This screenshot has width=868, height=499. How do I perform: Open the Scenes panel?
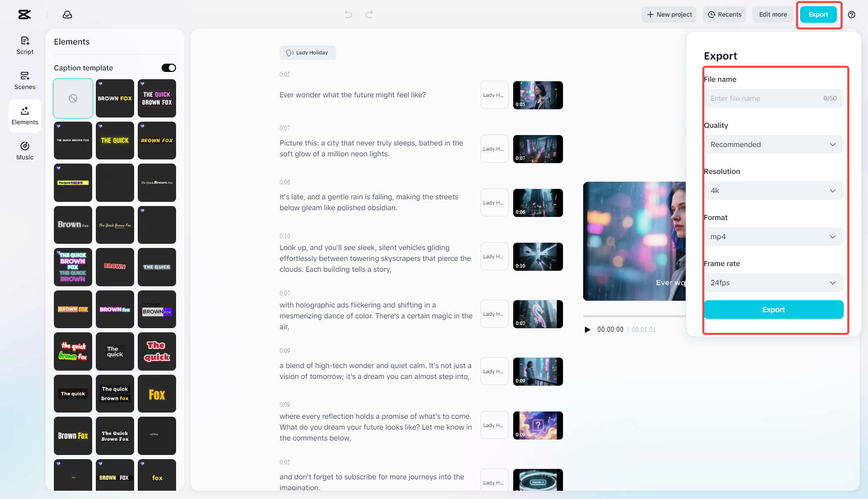click(x=24, y=80)
